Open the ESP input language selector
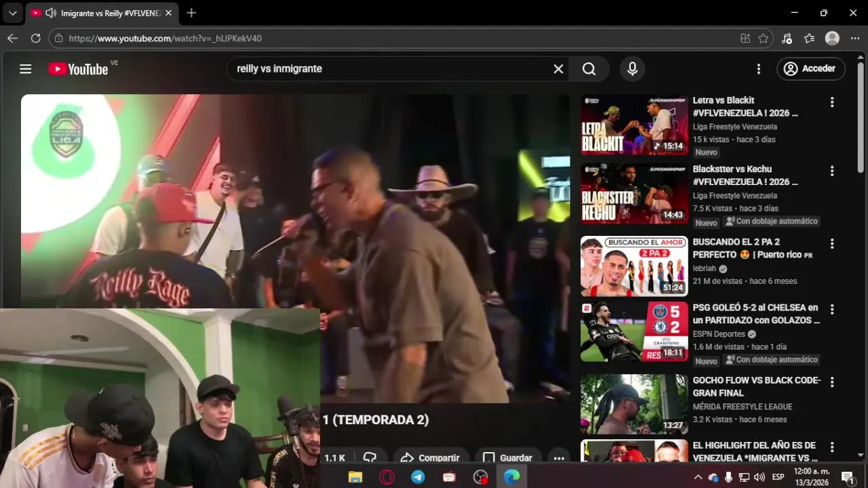 click(778, 477)
